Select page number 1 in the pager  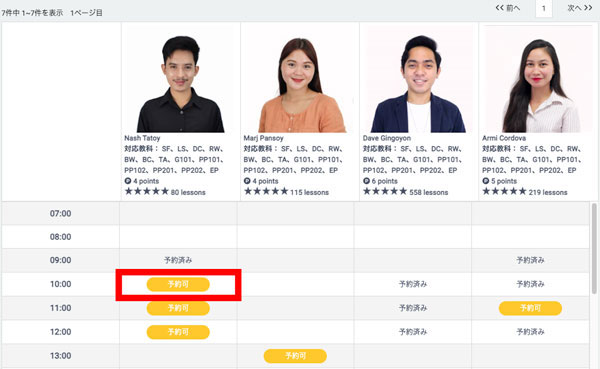(543, 8)
